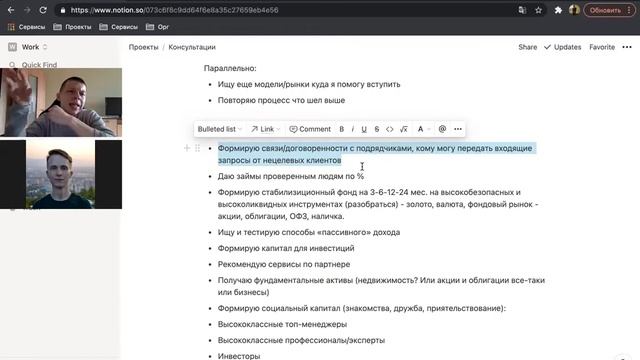Go to Проекты breadcrumb
The image size is (640, 360).
(x=143, y=47)
